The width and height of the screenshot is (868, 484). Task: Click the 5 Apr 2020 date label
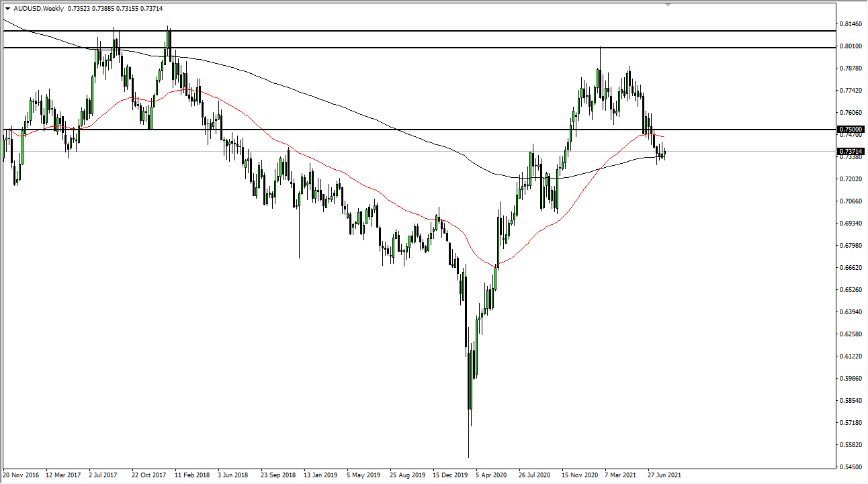point(490,474)
